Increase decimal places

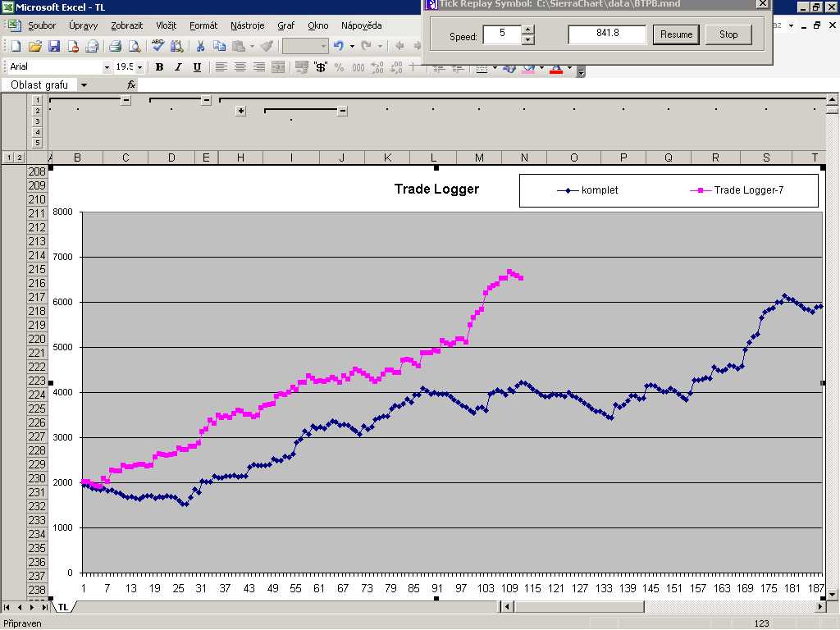377,67
